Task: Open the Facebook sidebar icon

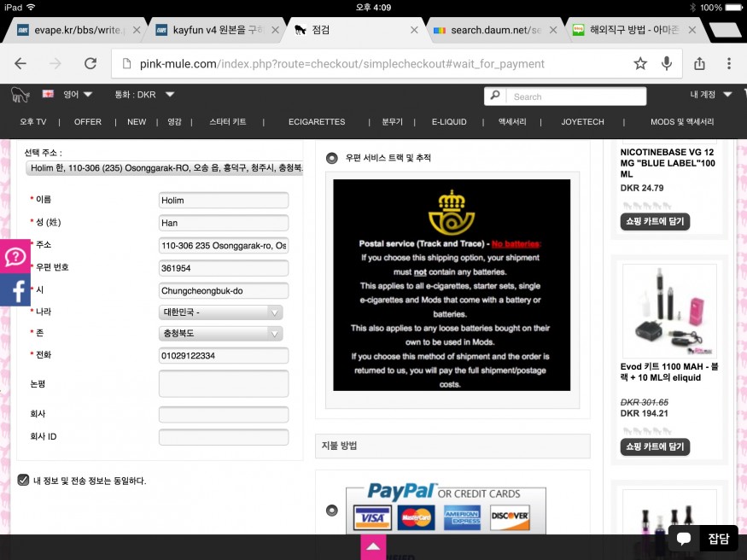Action: coord(15,290)
